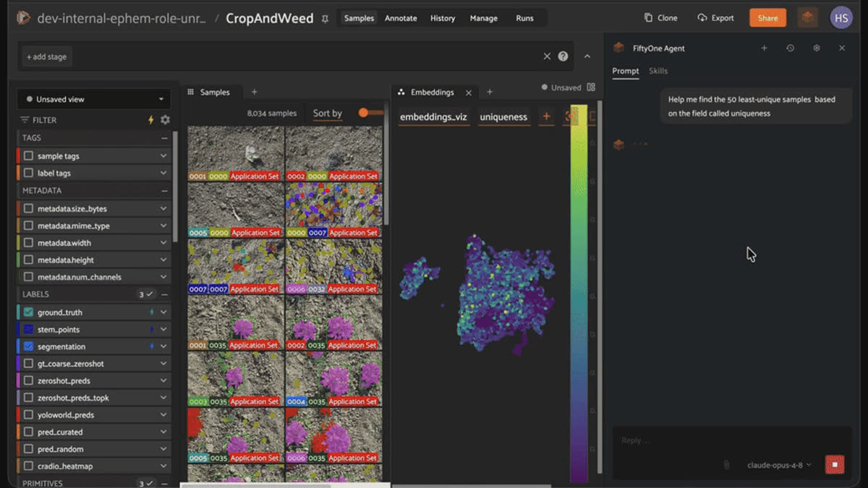Image resolution: width=868 pixels, height=488 pixels.
Task: Open the 0001 0000 Application Set thumbnail
Action: [236, 154]
